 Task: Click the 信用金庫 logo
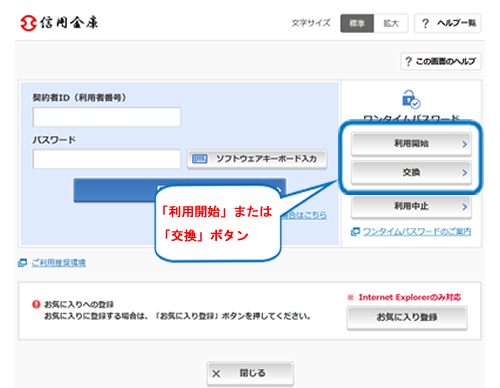point(59,23)
